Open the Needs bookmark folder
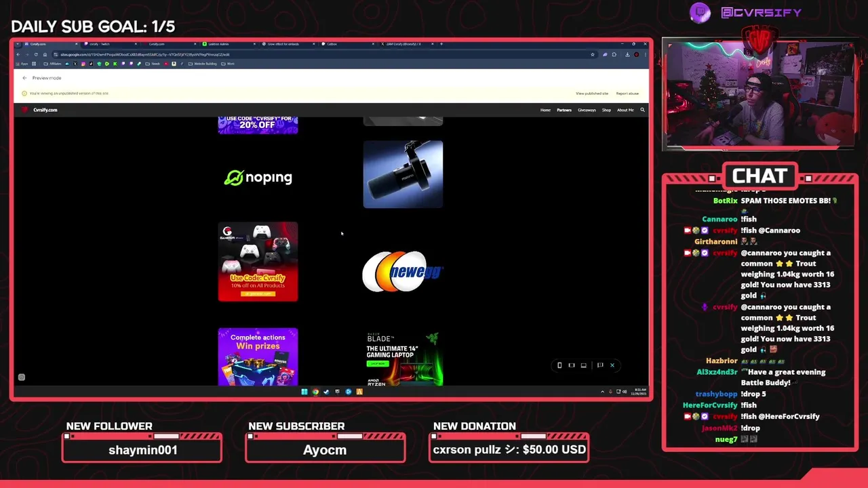 click(153, 64)
